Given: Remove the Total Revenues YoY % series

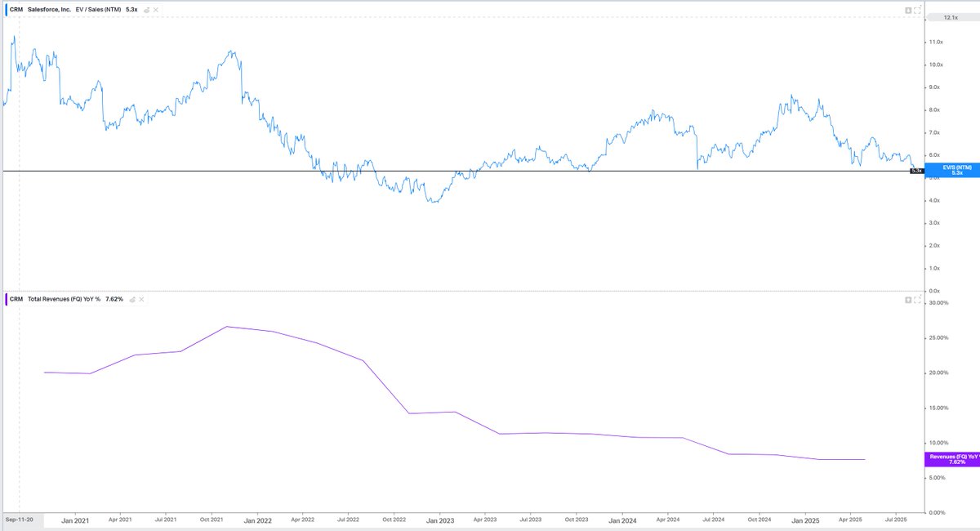Looking at the screenshot, I should click(x=141, y=300).
